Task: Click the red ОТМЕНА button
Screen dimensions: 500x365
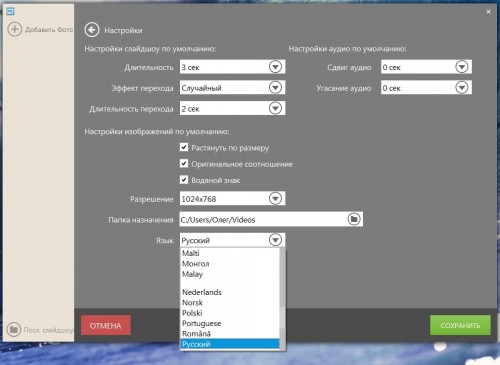Action: click(x=106, y=325)
